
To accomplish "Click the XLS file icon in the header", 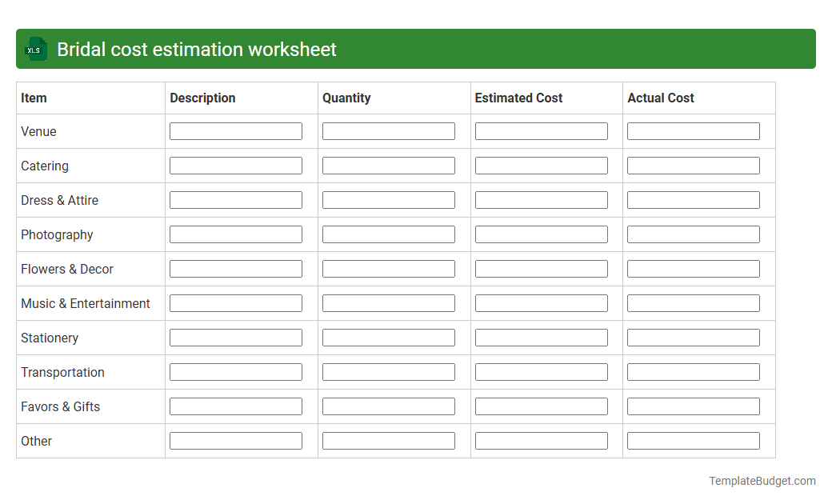I will tap(35, 49).
